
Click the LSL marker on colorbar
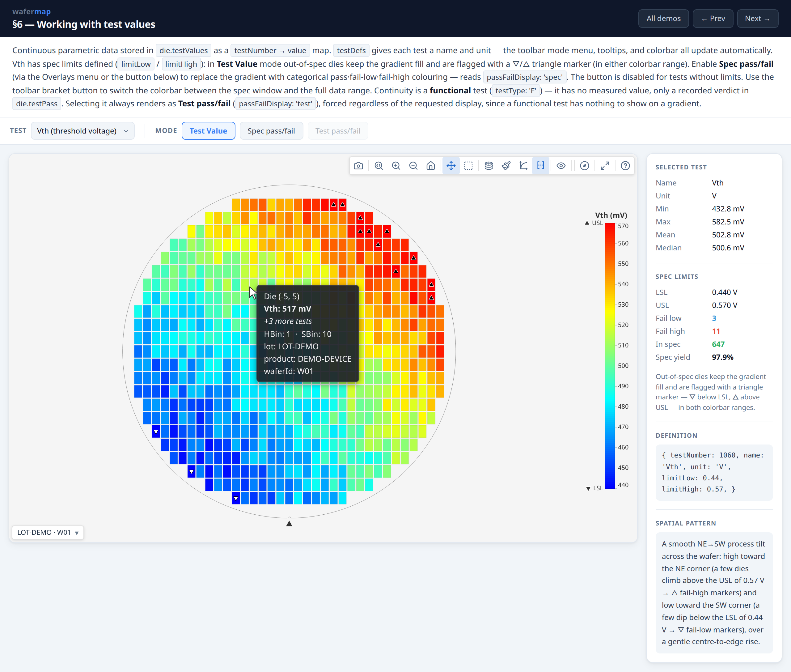(x=594, y=488)
